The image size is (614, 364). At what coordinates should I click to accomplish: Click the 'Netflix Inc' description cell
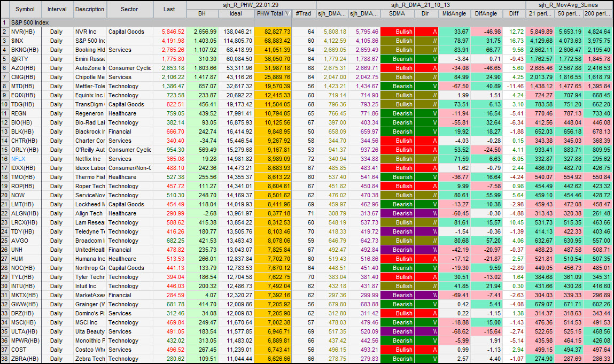click(90, 159)
